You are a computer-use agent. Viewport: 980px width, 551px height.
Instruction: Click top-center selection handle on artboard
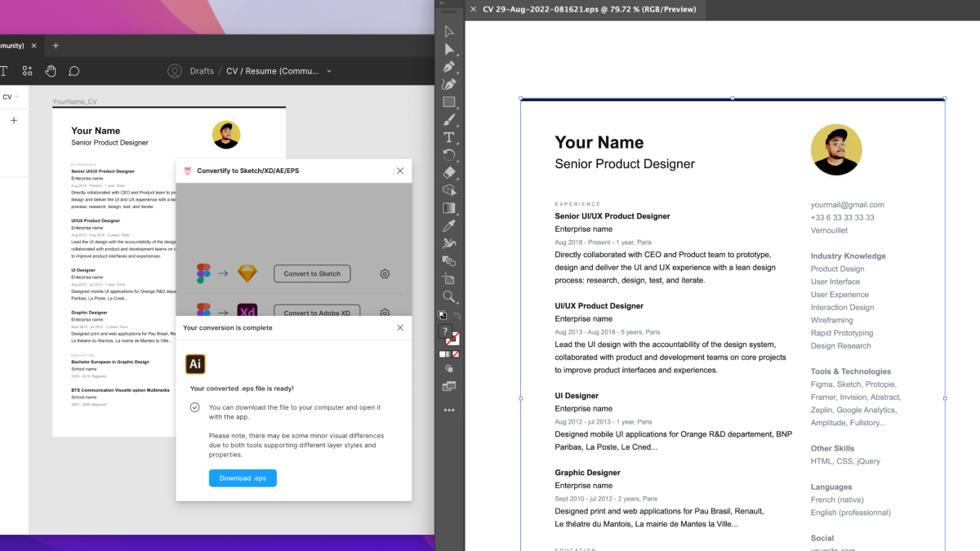coord(733,98)
